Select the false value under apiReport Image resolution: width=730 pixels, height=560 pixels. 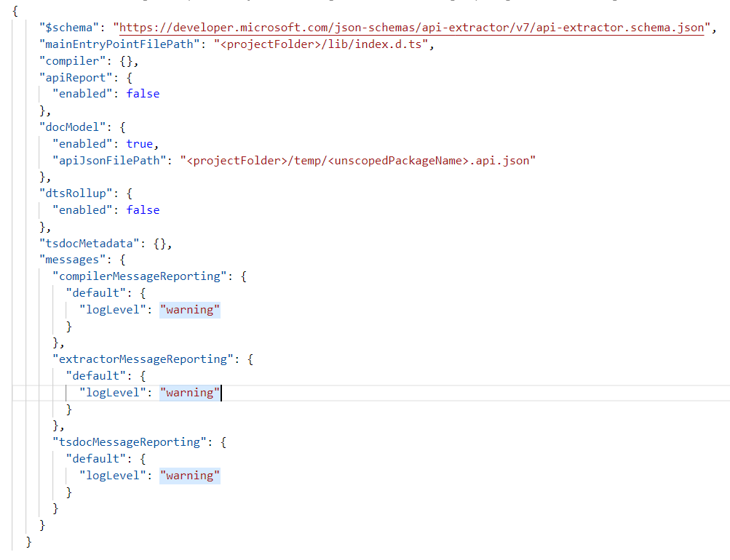(143, 94)
